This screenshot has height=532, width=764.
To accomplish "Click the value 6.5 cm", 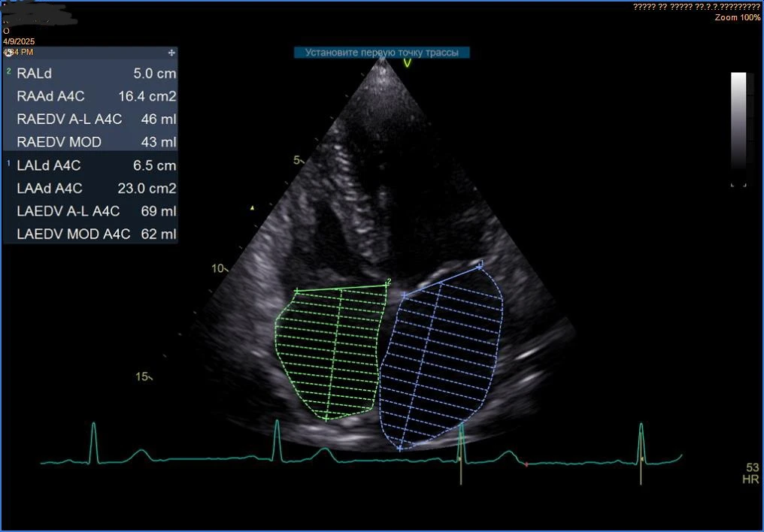I will point(154,165).
